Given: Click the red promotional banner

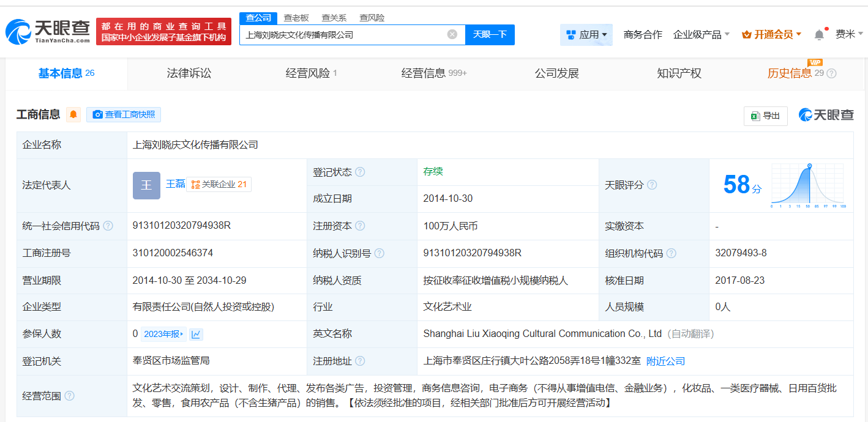Looking at the screenshot, I should pos(163,31).
